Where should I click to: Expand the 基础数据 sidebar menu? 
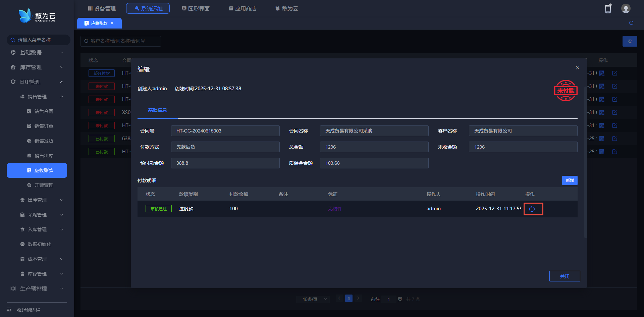pos(37,53)
